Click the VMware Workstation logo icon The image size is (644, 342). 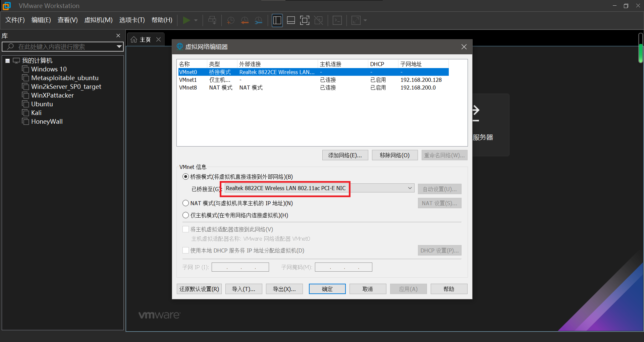[x=6, y=6]
